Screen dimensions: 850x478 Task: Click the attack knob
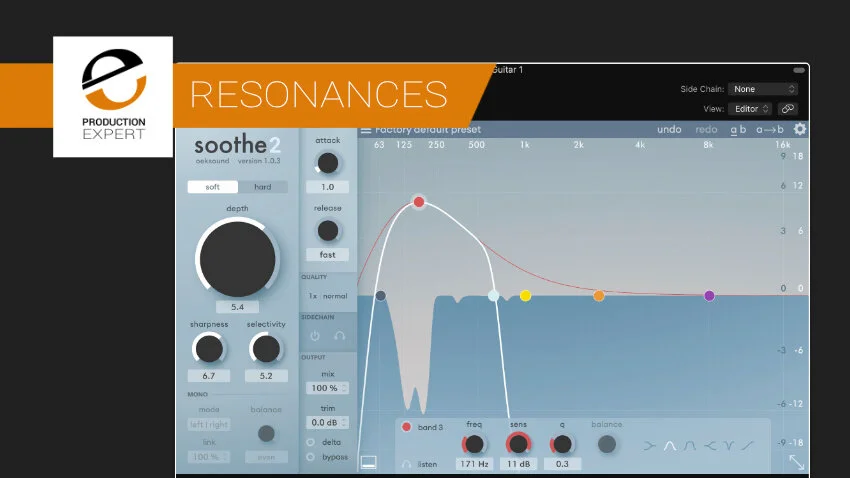[x=327, y=163]
